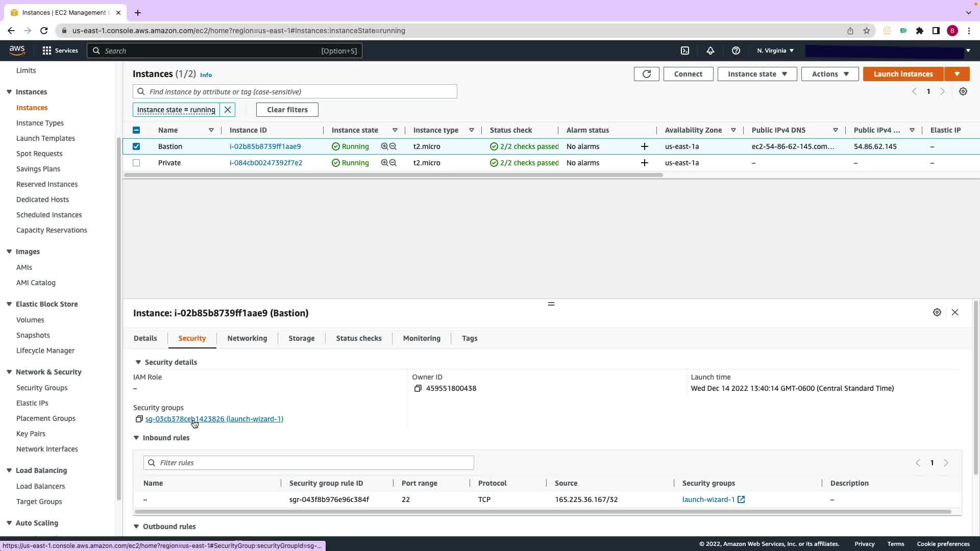The height and width of the screenshot is (551, 980).
Task: Copy the Owner ID icon
Action: (418, 388)
